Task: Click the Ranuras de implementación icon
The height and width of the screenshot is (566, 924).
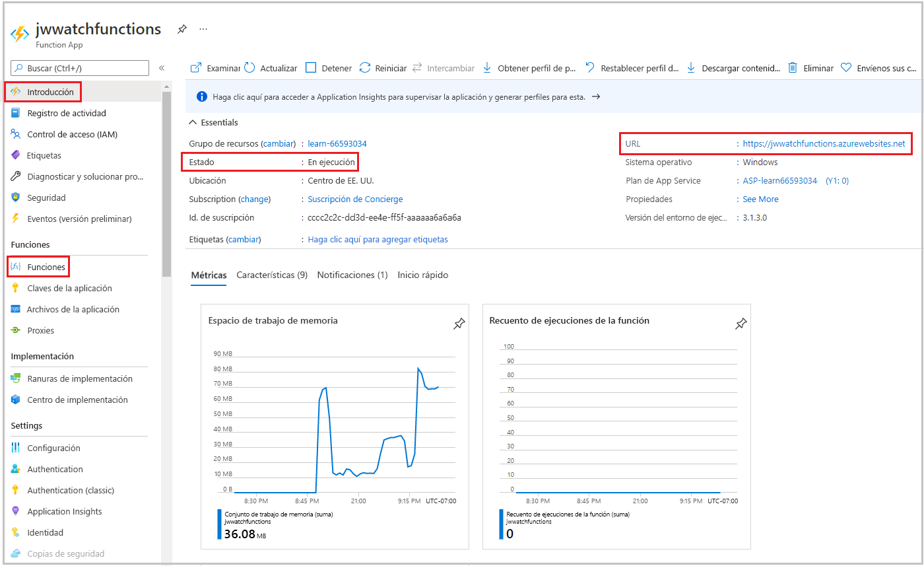Action: coord(16,379)
